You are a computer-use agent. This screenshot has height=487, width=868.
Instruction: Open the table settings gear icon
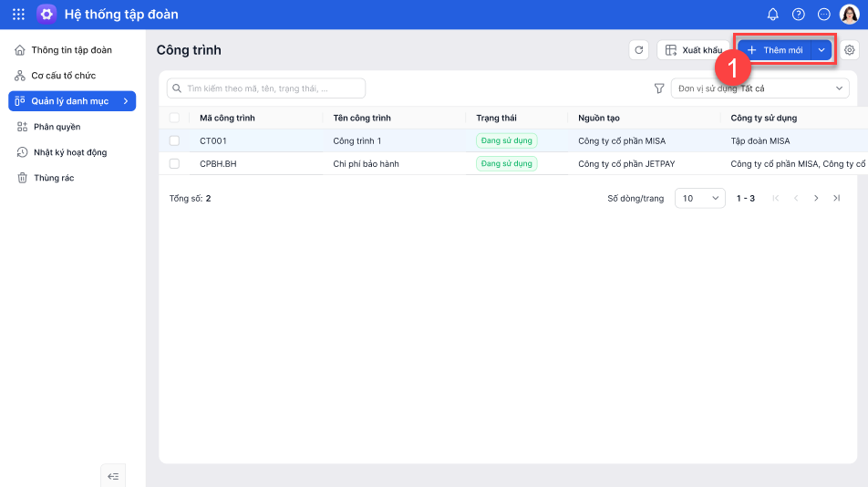[850, 50]
